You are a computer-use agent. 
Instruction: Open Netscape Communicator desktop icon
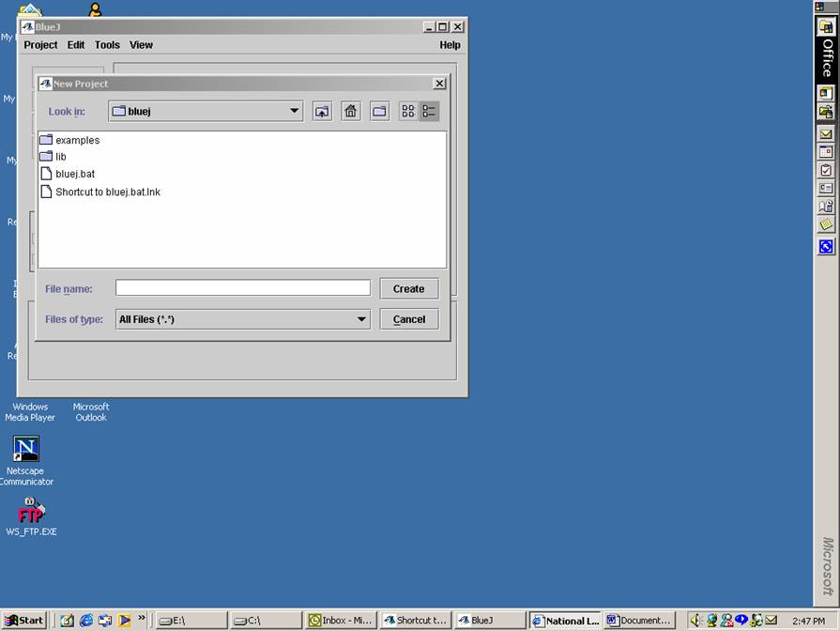click(x=25, y=449)
